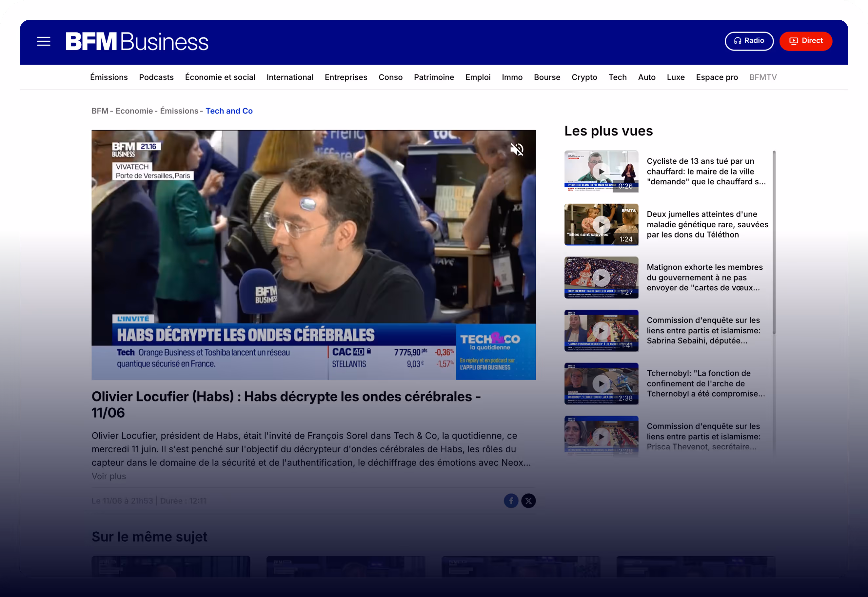
Task: Open first 'Sur le même sujet' thumbnail
Action: [x=171, y=572]
